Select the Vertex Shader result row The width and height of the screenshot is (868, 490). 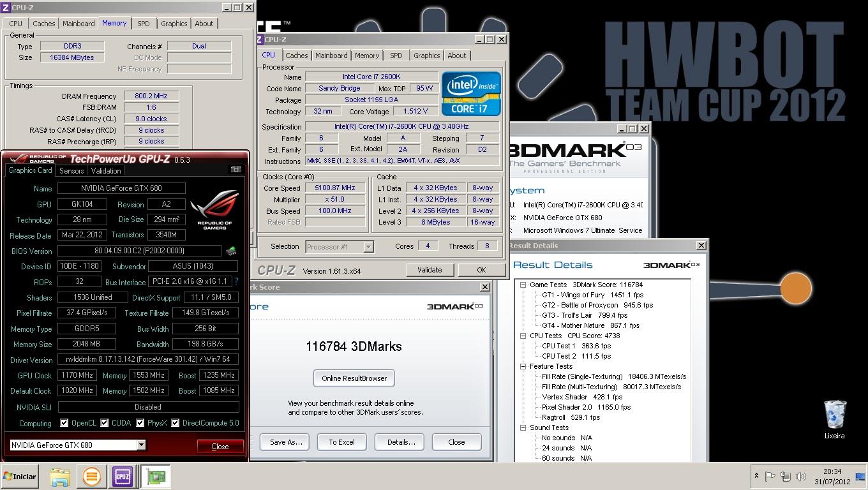(581, 397)
